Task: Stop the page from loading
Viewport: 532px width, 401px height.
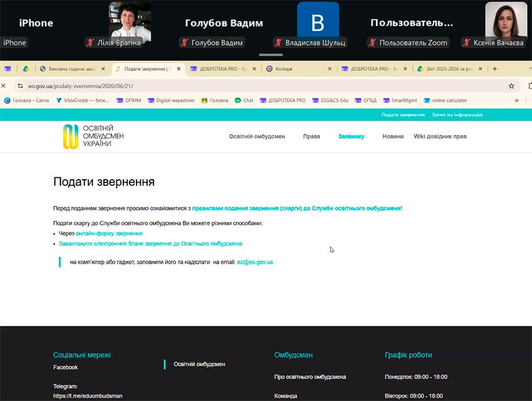Action: point(3,86)
